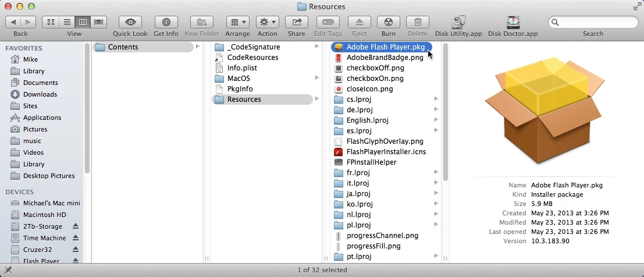
Task: Switch to Cover Flow view
Action: pos(98,22)
